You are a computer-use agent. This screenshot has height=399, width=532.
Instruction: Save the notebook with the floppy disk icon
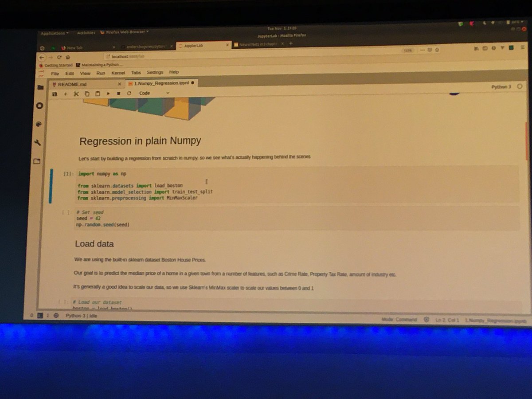(55, 94)
